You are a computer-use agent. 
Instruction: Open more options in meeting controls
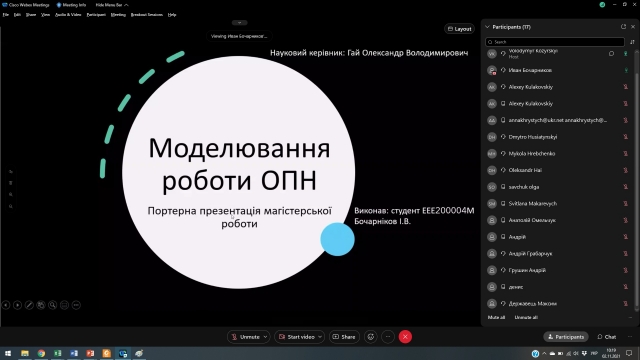pos(388,337)
